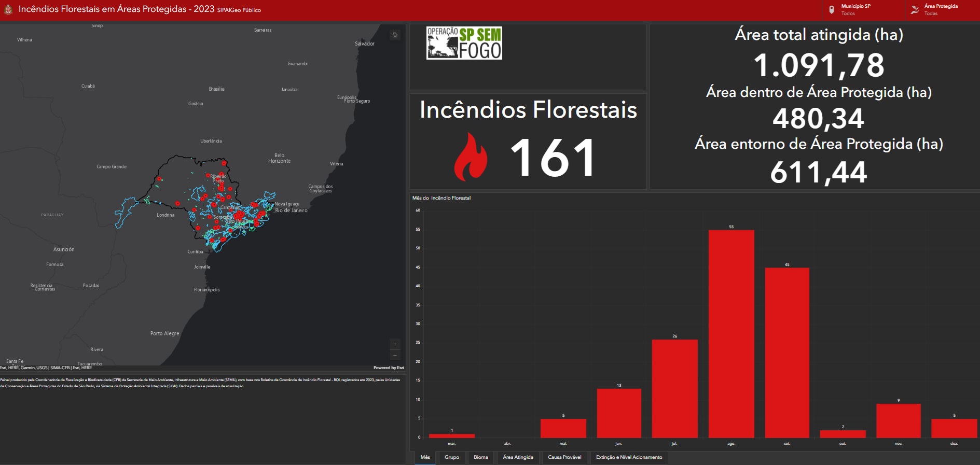The image size is (980, 465).
Task: Select the out. bar with value 2
Action: [x=843, y=434]
